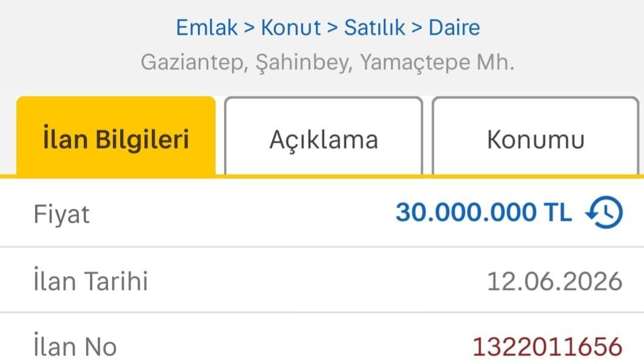Click the arrow between Konut and Satılık

[332, 28]
